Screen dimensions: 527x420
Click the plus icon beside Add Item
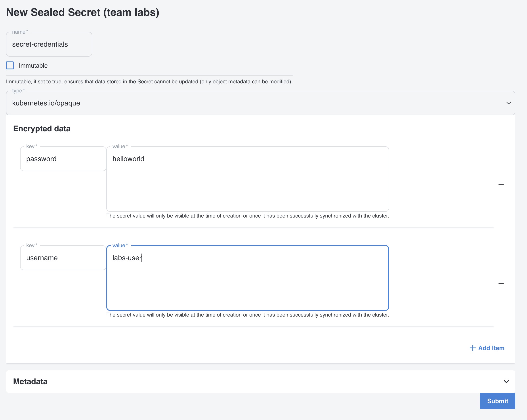click(x=472, y=348)
